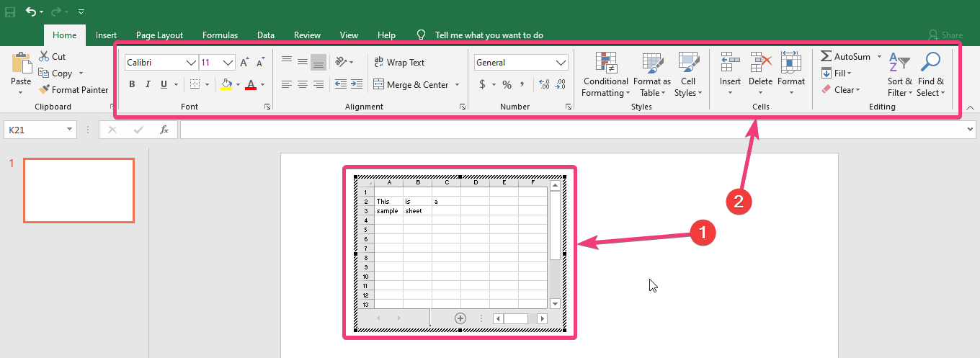Toggle Bold formatting
The image size is (980, 358).
132,85
